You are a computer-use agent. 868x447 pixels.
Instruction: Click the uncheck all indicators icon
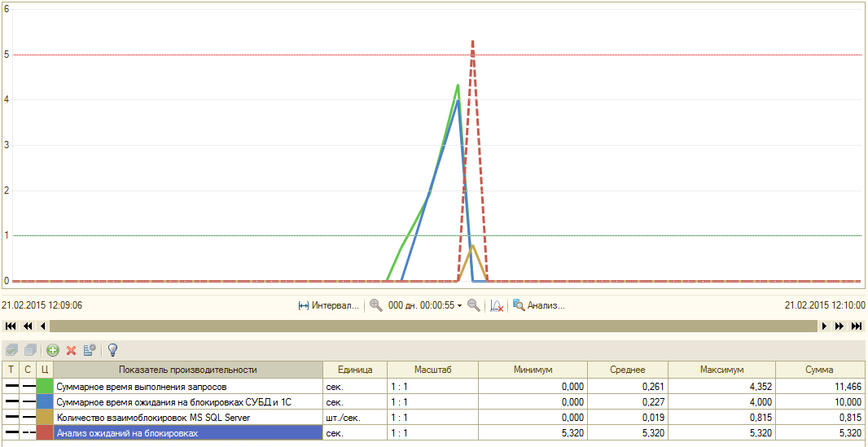[x=32, y=349]
